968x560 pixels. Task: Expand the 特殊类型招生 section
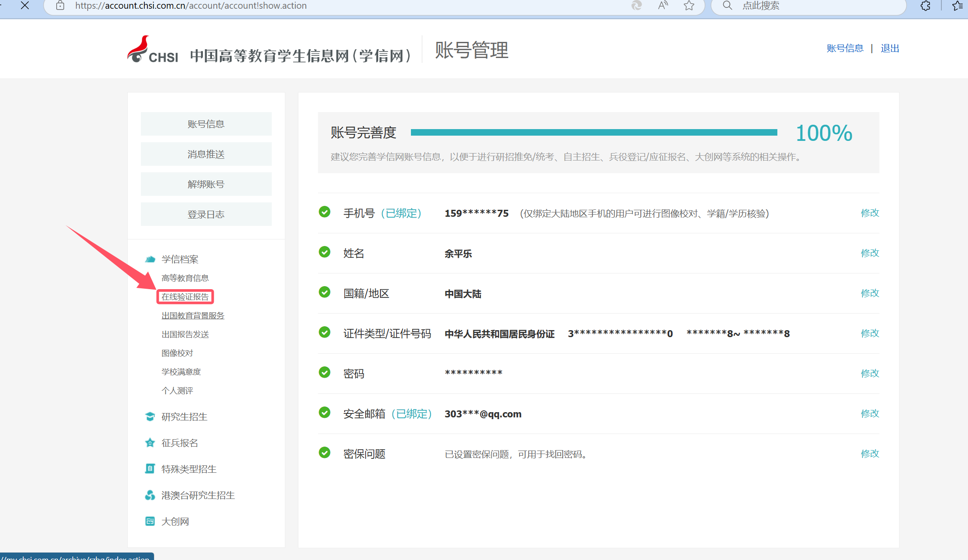pos(189,469)
